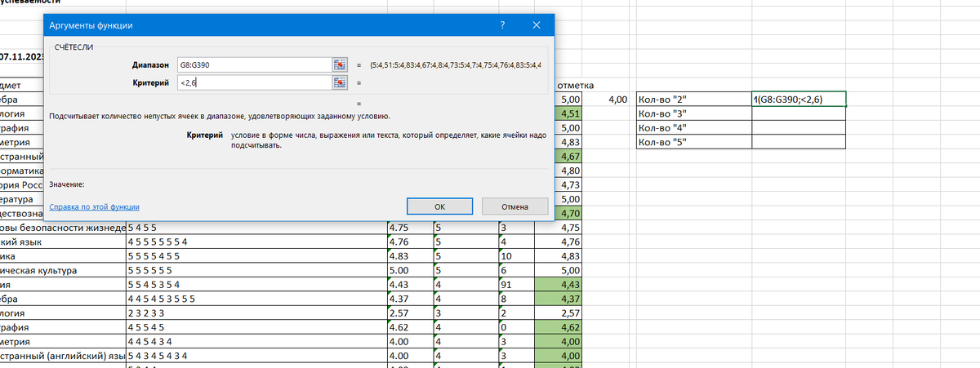The height and width of the screenshot is (368, 980).
Task: Select the cell with average 4.37
Action: (x=410, y=299)
